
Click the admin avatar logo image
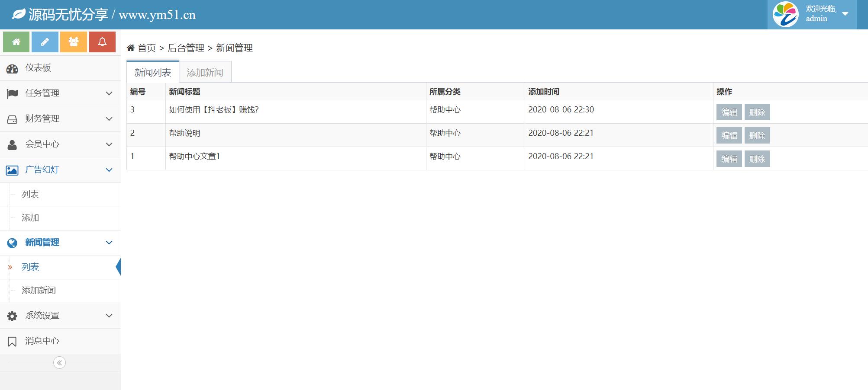click(x=785, y=14)
